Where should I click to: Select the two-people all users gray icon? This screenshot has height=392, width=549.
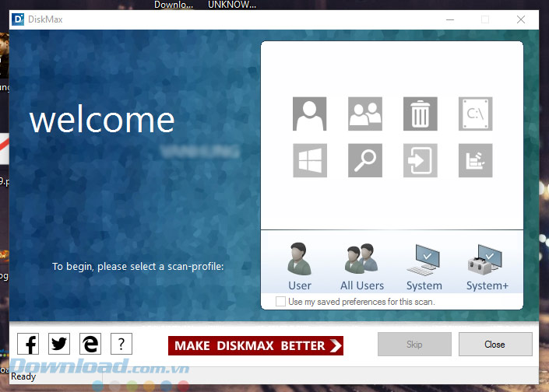click(x=365, y=114)
